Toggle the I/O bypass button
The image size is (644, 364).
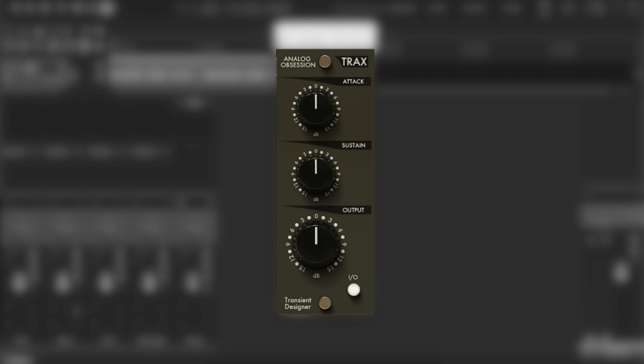click(354, 290)
